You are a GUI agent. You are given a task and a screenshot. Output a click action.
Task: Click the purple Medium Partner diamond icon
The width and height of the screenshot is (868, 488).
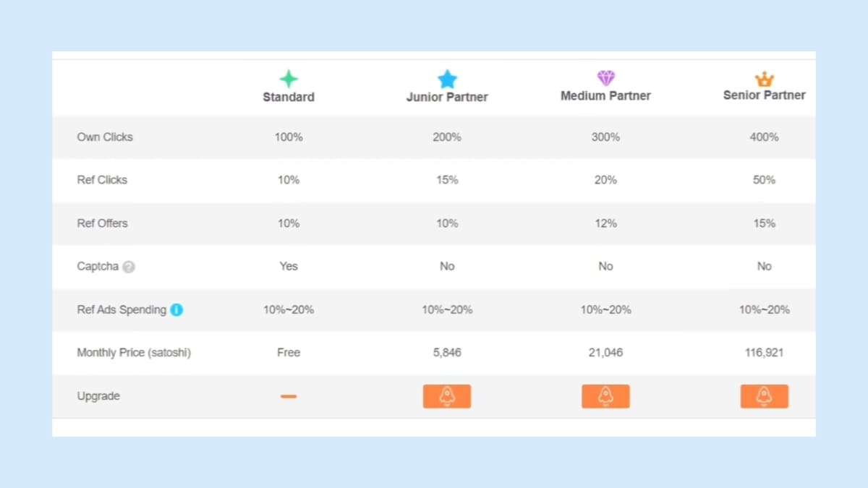pyautogui.click(x=605, y=78)
